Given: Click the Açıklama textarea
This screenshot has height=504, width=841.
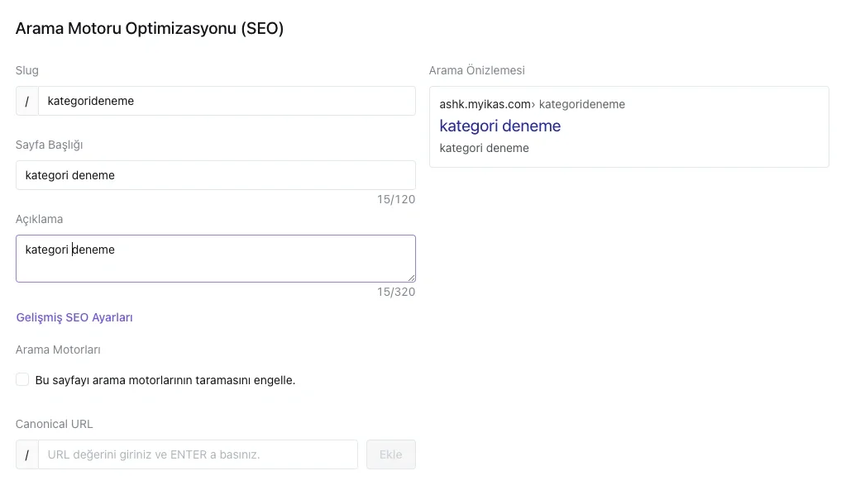Looking at the screenshot, I should coord(216,259).
